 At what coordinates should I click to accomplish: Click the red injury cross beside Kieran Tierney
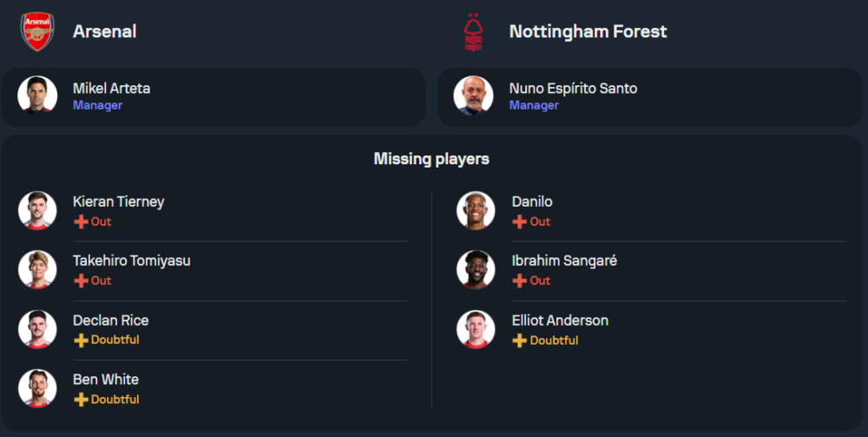click(81, 222)
